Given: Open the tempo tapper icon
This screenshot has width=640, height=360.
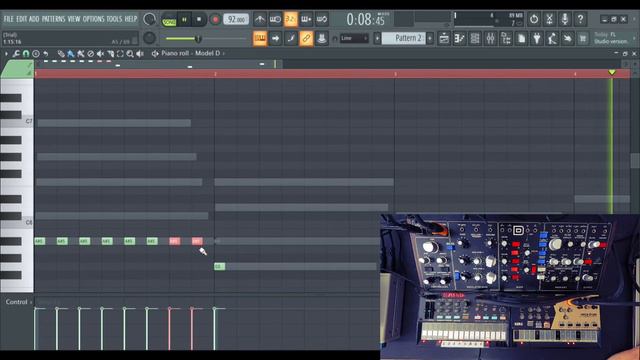Looking at the screenshot, I should pos(552,38).
